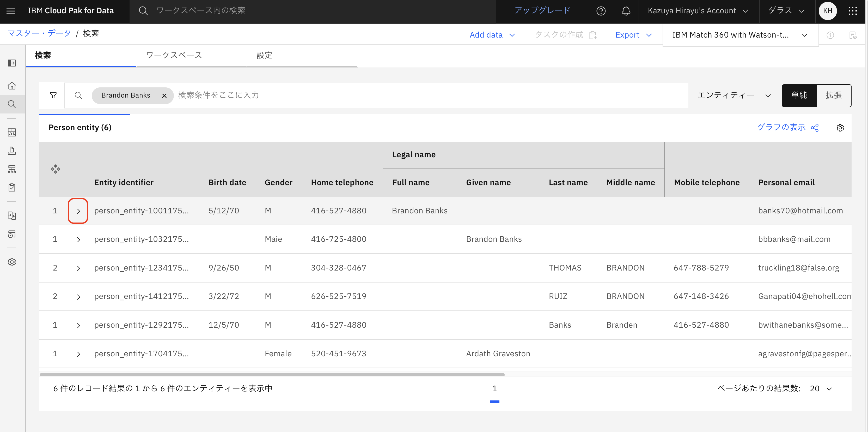Activate the search icon in the sidebar
Image resolution: width=868 pixels, height=432 pixels.
point(12,104)
